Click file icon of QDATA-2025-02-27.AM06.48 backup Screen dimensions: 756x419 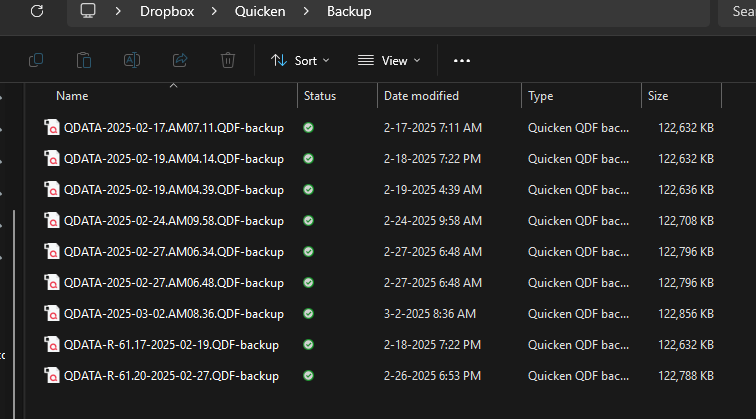(x=52, y=283)
